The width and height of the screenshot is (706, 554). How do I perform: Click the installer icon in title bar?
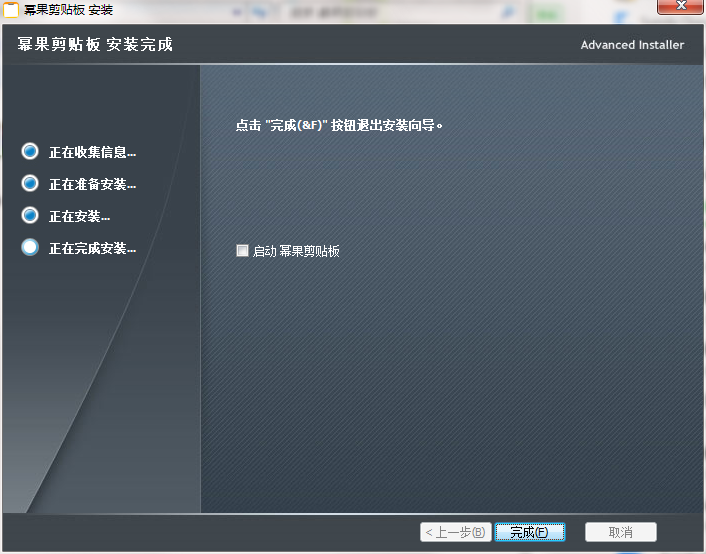(11, 10)
